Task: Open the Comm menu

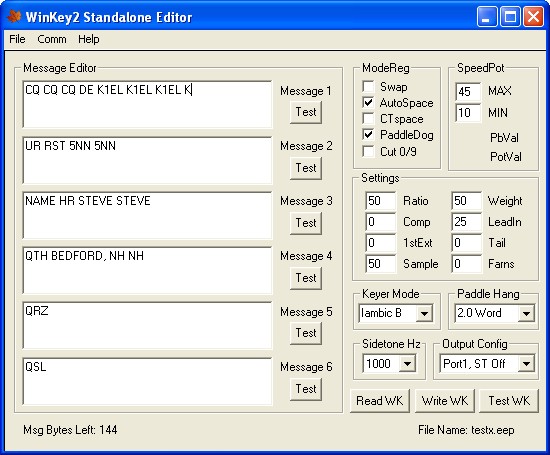Action: tap(52, 39)
